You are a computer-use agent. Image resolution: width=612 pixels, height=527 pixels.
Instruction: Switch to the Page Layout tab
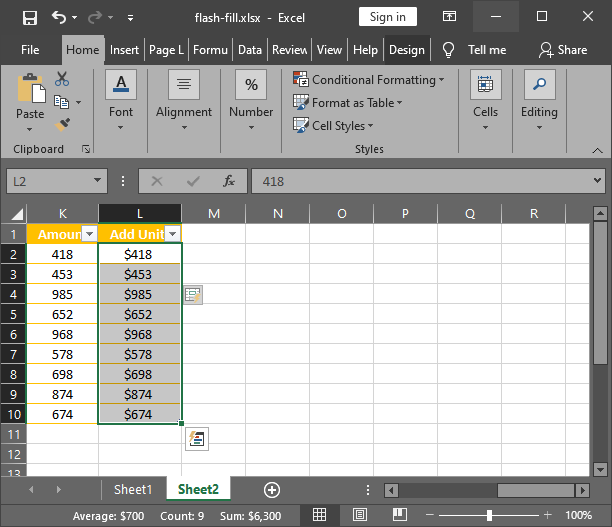tap(166, 50)
